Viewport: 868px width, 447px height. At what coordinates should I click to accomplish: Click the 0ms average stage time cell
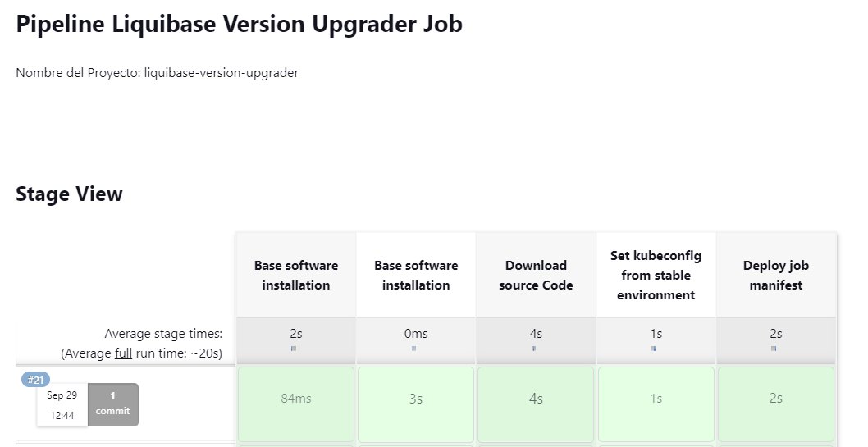[416, 334]
